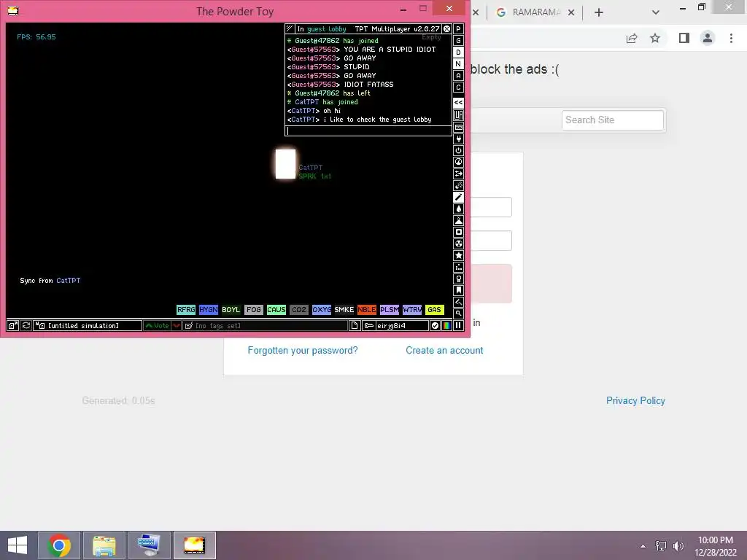The image size is (747, 560).
Task: Open the Privacy Policy link
Action: click(635, 401)
